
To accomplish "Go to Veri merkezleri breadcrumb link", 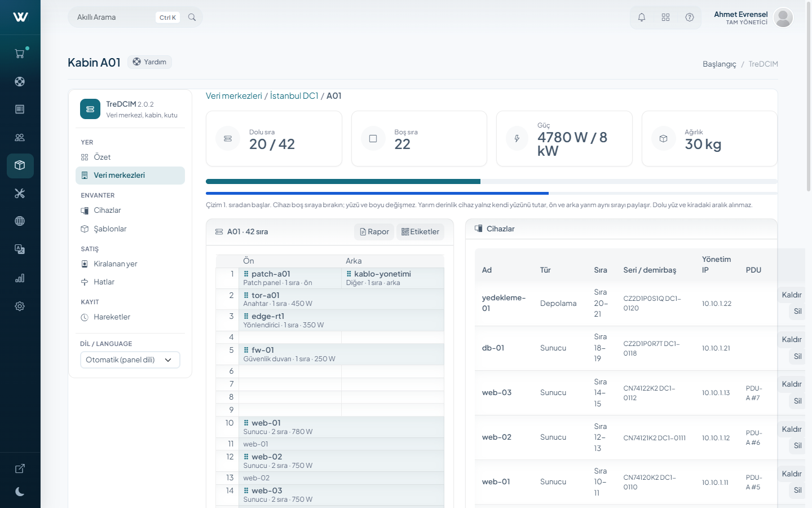I will click(234, 96).
